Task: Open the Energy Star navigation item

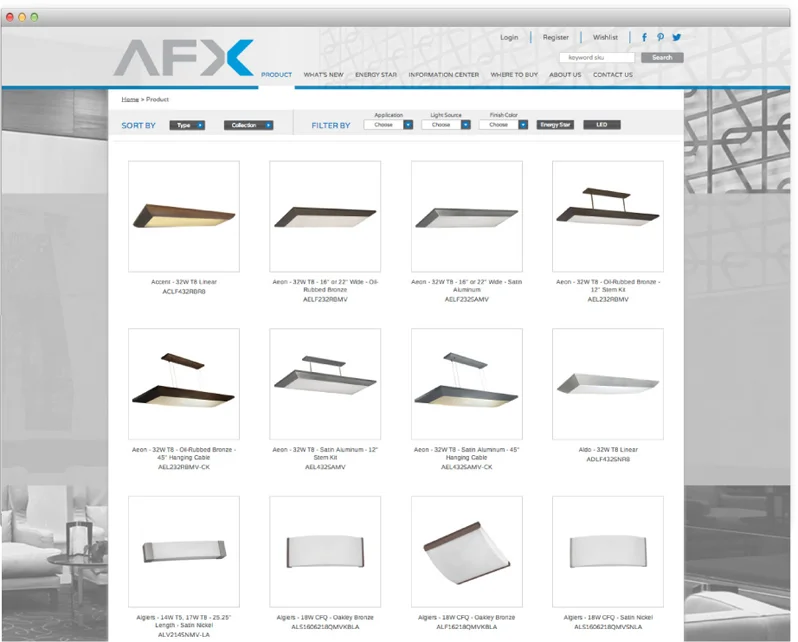Action: click(376, 75)
